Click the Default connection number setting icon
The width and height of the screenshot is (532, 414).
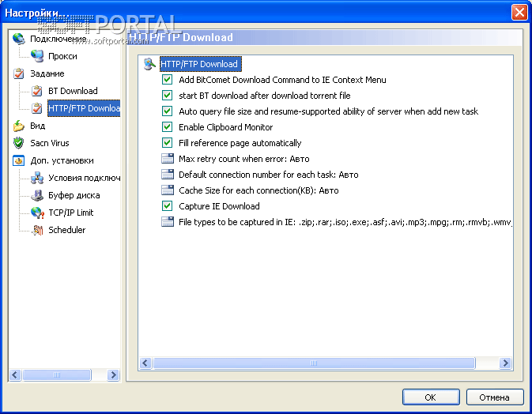[168, 175]
